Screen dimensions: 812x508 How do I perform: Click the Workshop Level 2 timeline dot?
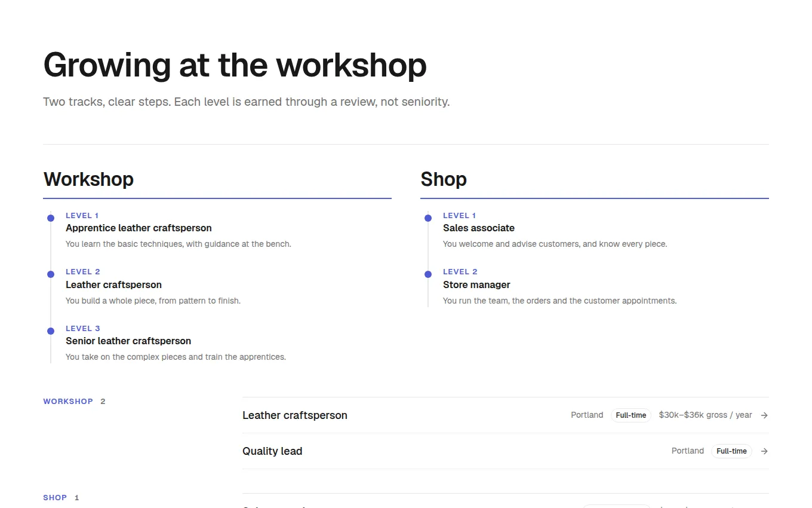51,274
